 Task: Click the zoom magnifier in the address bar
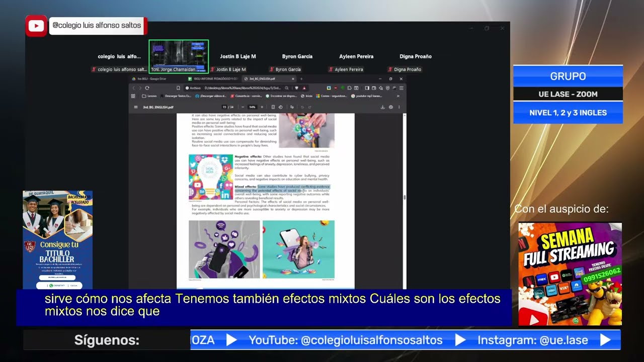click(x=287, y=88)
